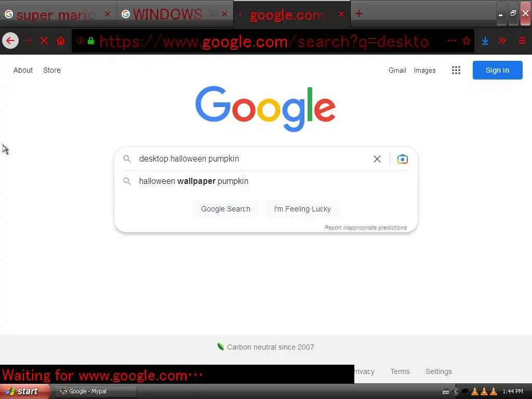Switch to the super mario tab

(x=55, y=14)
